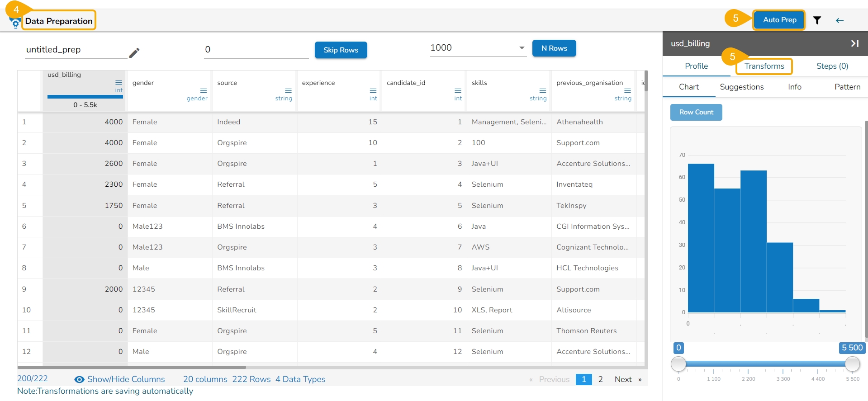Open the filter funnel icon

tap(817, 20)
